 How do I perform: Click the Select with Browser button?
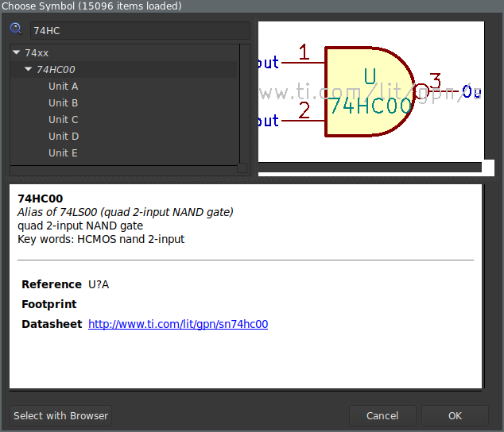click(60, 415)
